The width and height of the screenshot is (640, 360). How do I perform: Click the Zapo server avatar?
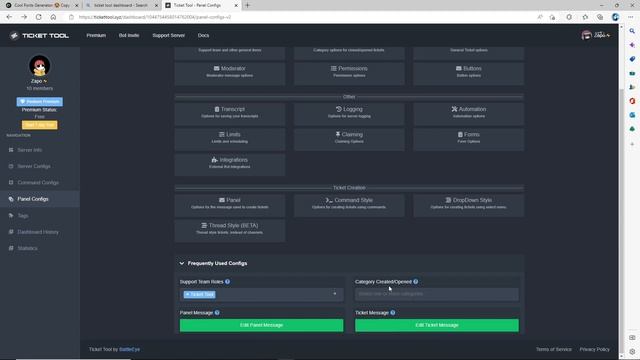pyautogui.click(x=40, y=66)
